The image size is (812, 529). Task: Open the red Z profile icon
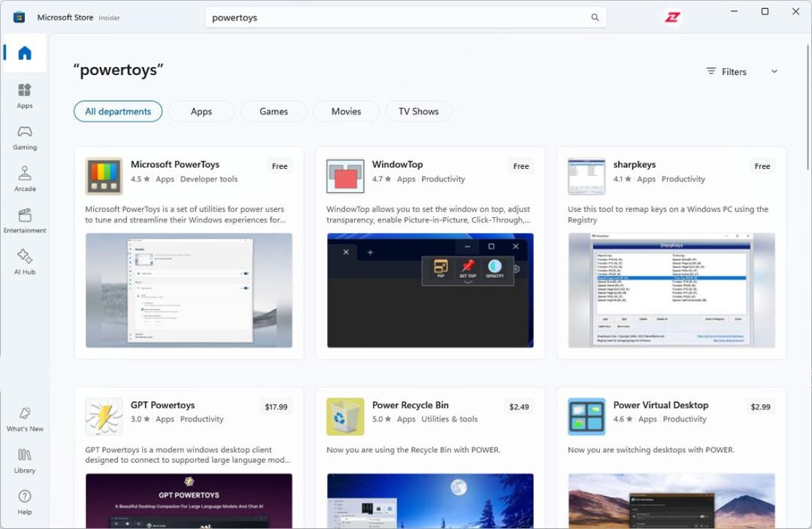[x=672, y=17]
